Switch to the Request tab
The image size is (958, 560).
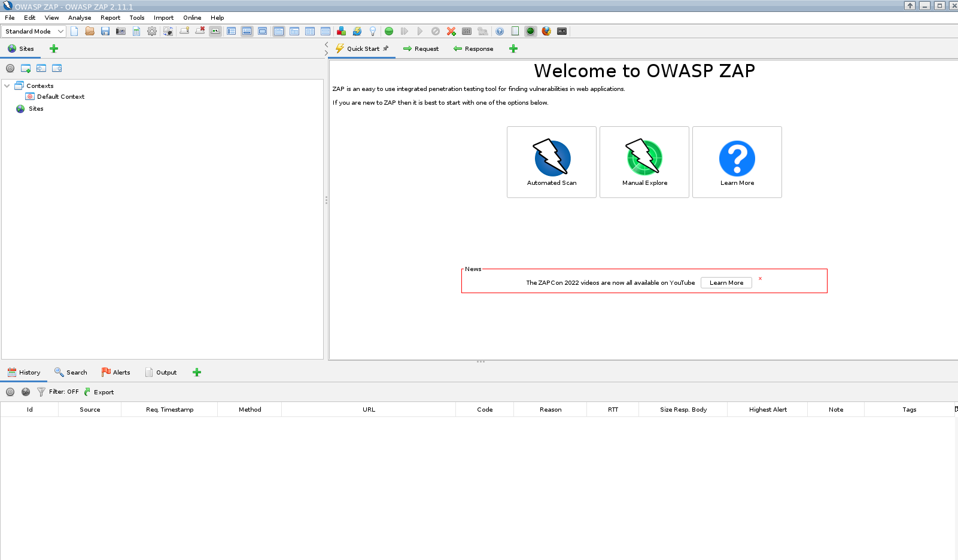click(421, 48)
